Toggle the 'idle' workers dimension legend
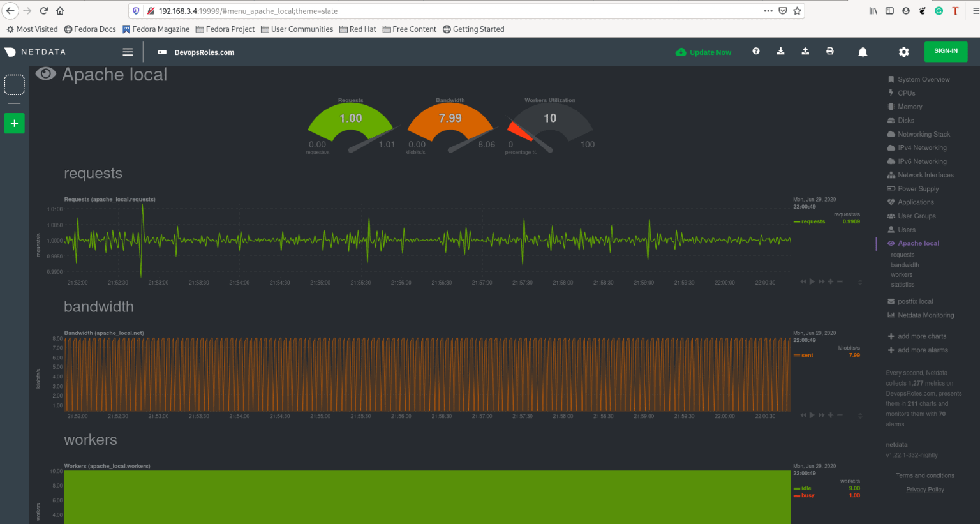Viewport: 980px width, 524px height. [x=806, y=488]
